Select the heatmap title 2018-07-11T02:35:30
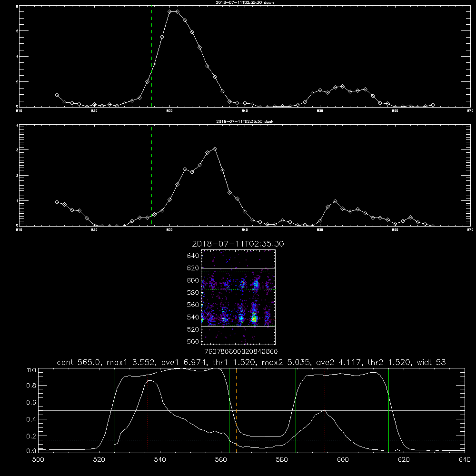The height and width of the screenshot is (476, 476). (238, 244)
